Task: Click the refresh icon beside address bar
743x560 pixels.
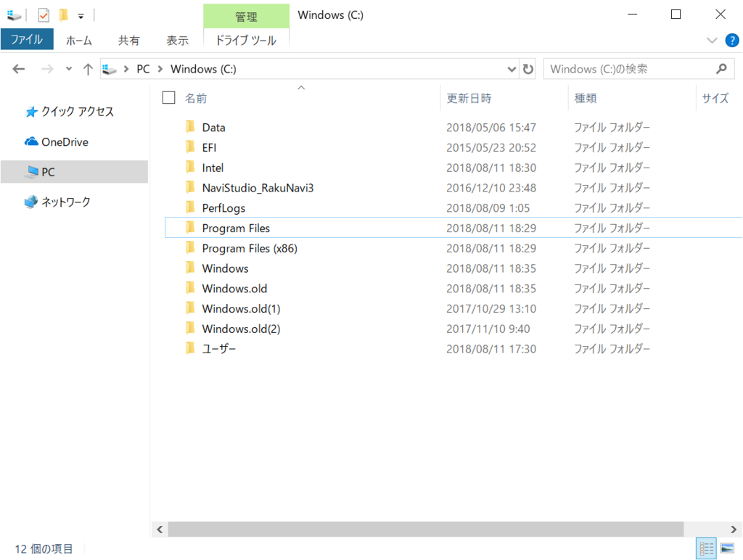Action: click(x=529, y=68)
